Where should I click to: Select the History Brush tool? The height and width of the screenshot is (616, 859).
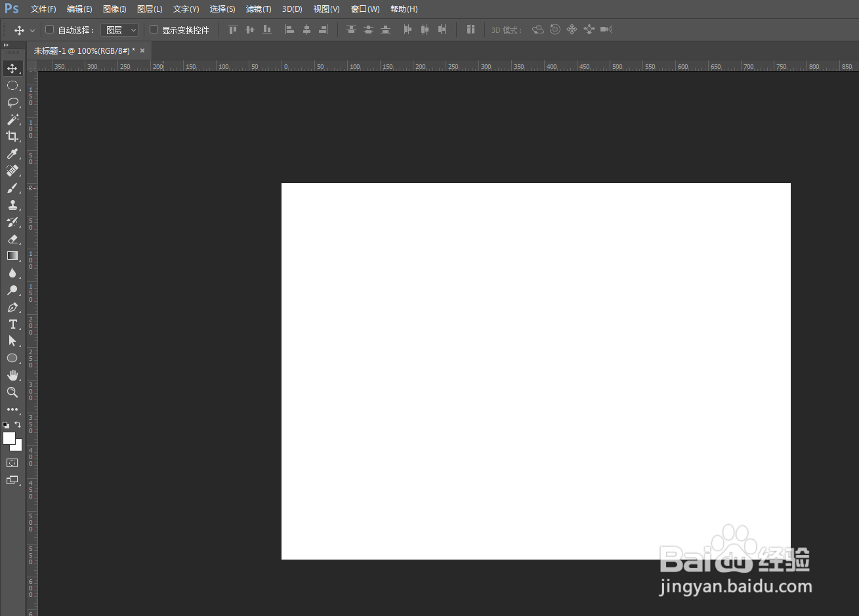coord(12,222)
